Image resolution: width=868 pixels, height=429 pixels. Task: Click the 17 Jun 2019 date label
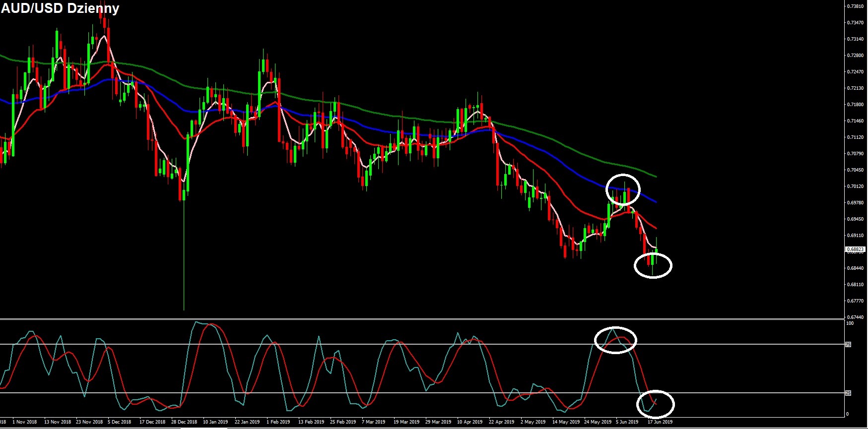pos(660,422)
